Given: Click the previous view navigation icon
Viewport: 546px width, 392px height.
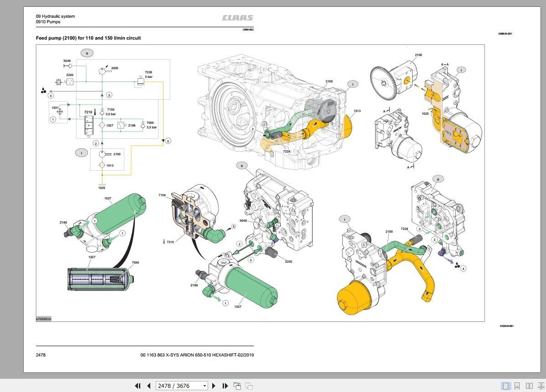Looking at the screenshot, I should tap(237, 386).
